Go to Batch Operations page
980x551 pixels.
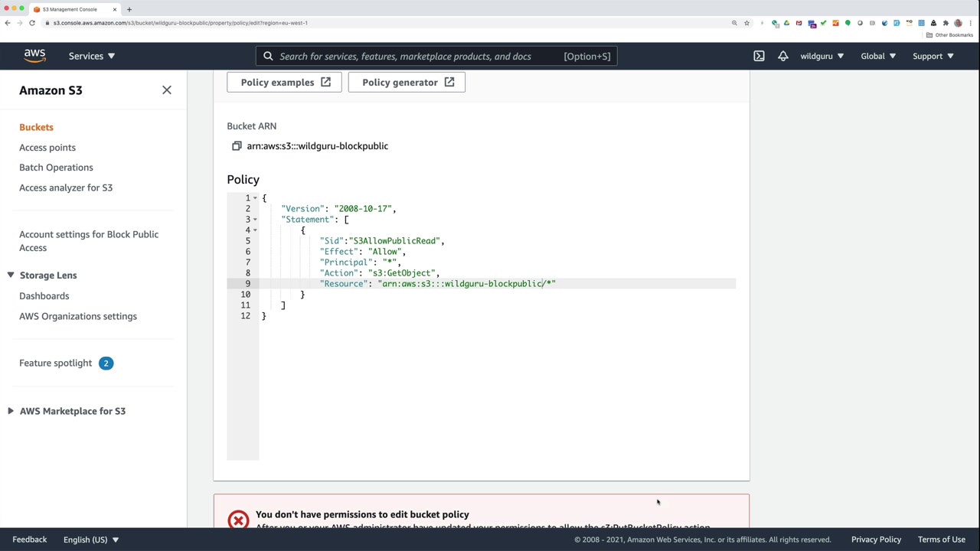[x=56, y=168]
